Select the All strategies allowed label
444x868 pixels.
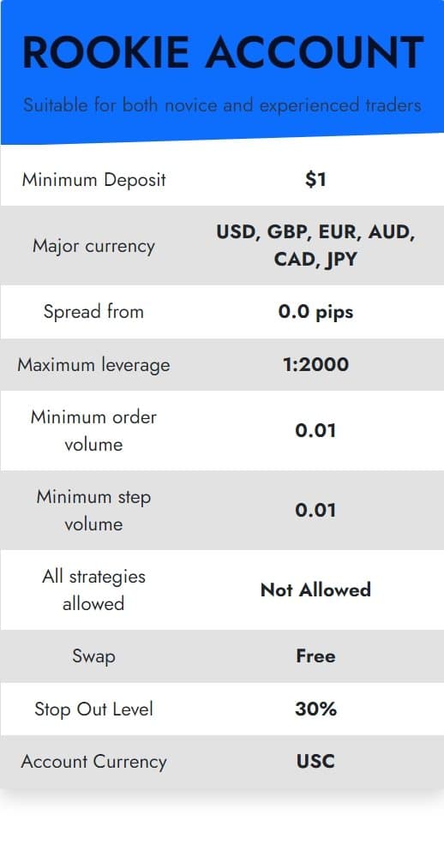[93, 590]
